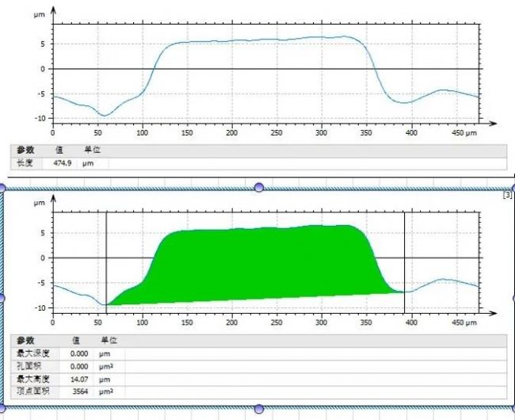Select the 顶点面积 row showing 3564
The image size is (515, 420).
click(258, 391)
